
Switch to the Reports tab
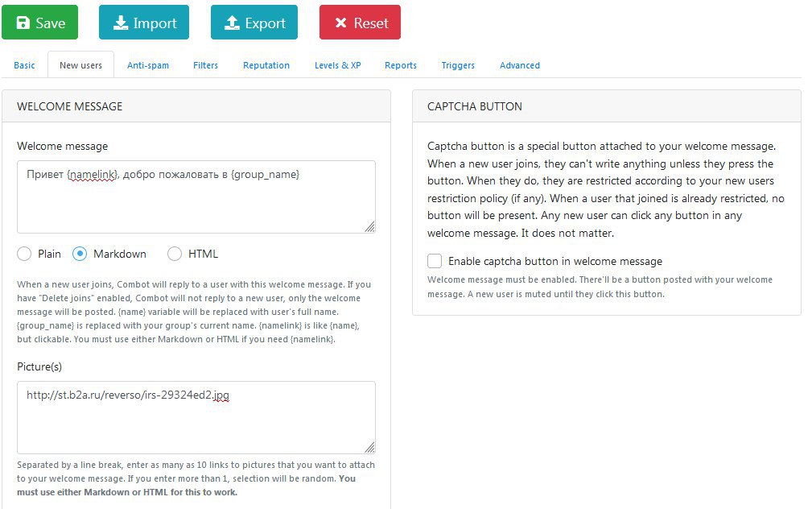401,65
